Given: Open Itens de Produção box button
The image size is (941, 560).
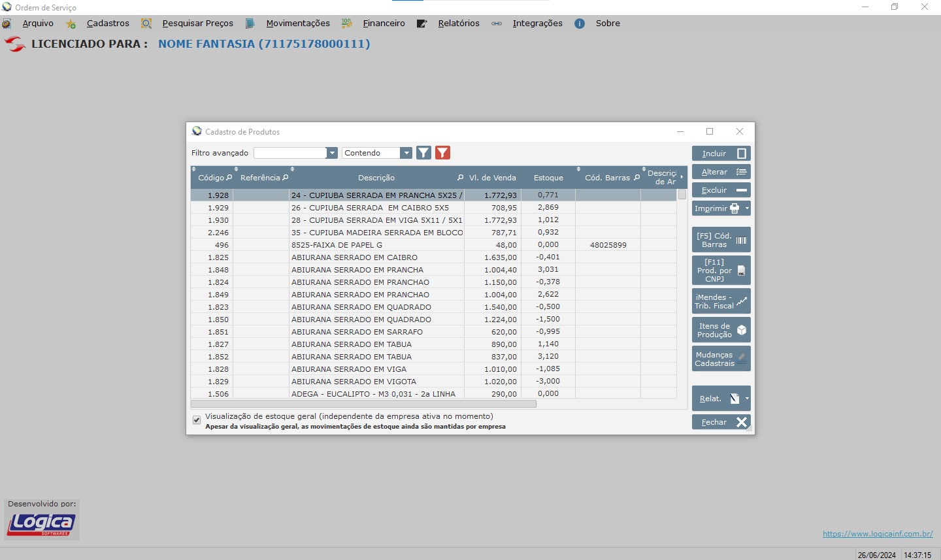Looking at the screenshot, I should pyautogui.click(x=721, y=330).
